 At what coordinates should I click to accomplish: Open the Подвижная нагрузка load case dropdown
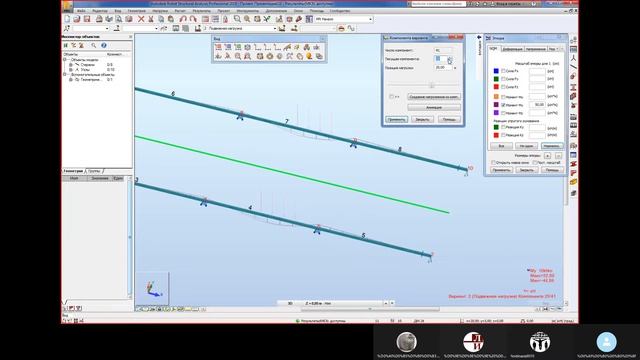pos(275,29)
